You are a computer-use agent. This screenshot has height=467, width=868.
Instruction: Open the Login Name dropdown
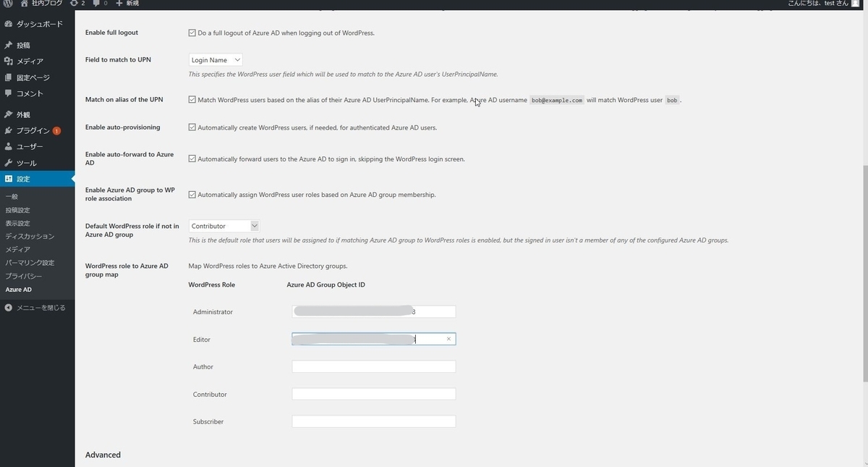[x=216, y=60]
